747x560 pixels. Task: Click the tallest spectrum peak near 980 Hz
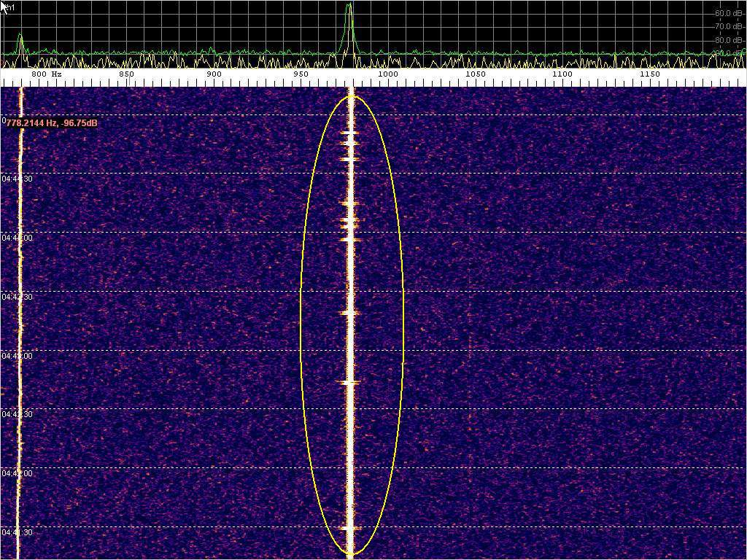click(349, 7)
